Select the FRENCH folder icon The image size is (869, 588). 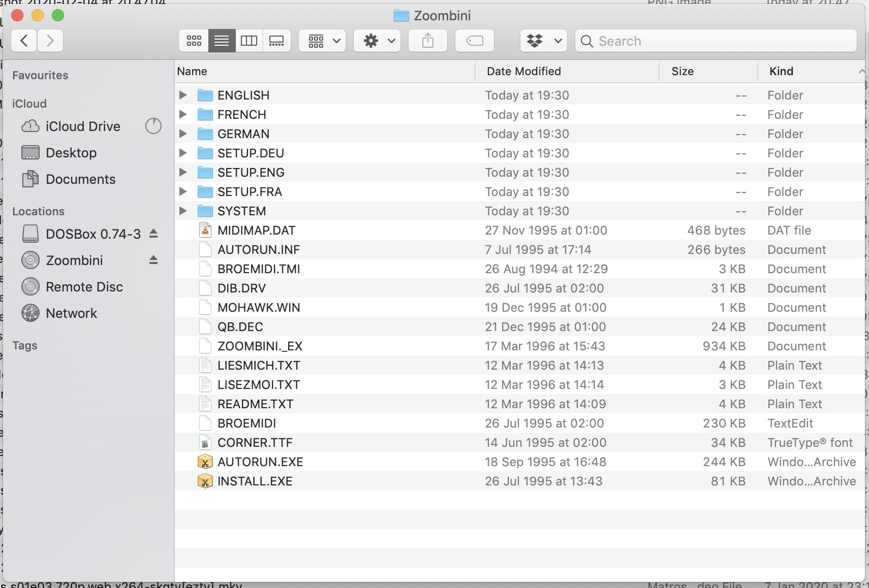click(205, 114)
